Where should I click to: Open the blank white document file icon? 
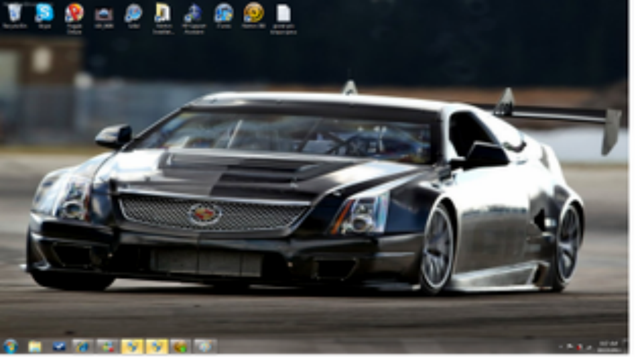point(284,18)
